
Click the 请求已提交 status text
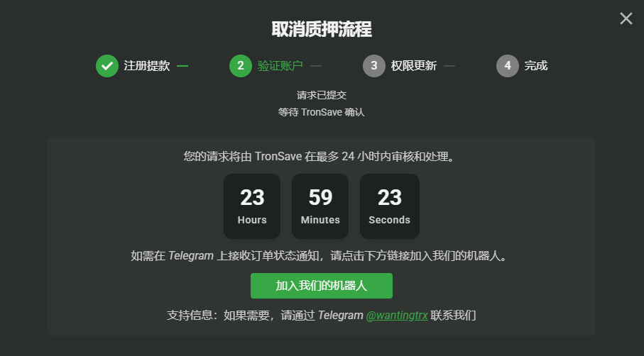(322, 94)
